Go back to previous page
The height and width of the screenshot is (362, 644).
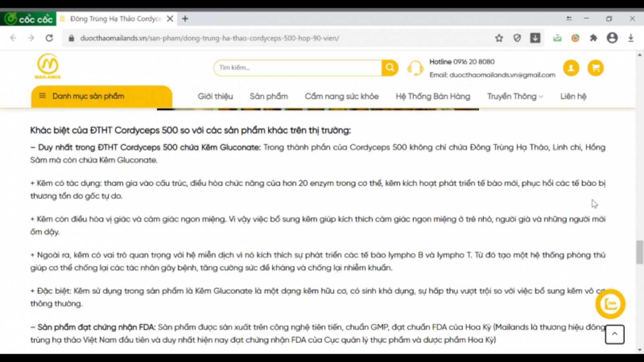click(x=13, y=38)
